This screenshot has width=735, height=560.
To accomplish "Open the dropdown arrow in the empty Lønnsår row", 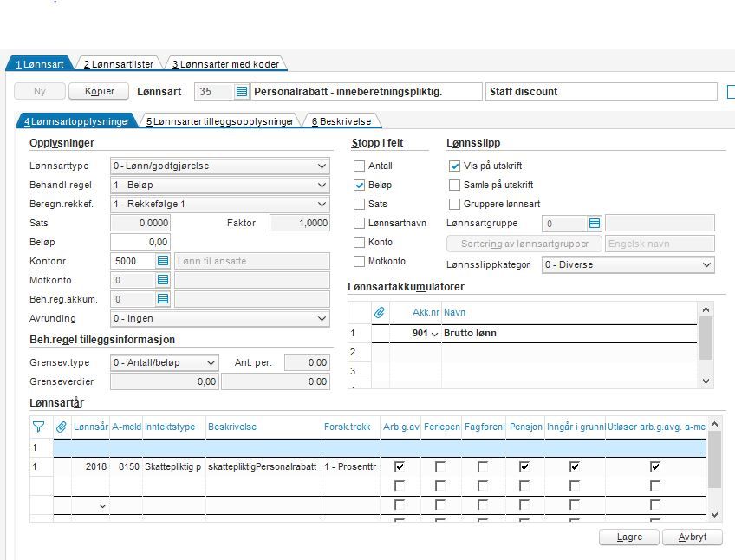I will pyautogui.click(x=102, y=506).
